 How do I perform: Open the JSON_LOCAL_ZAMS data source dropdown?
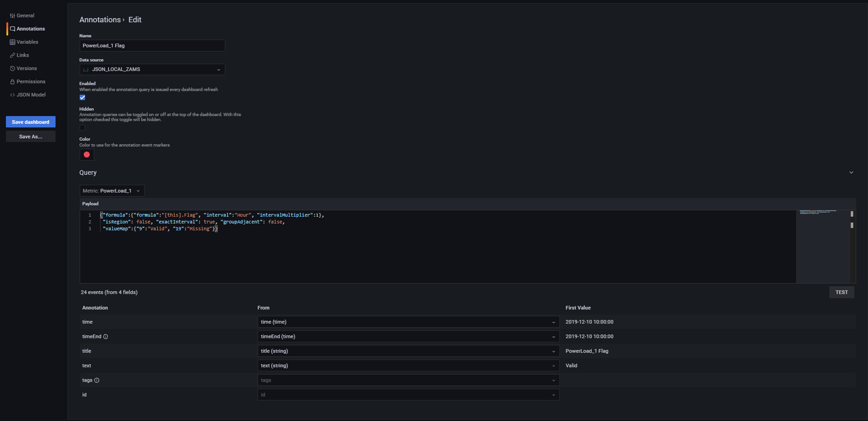(152, 70)
